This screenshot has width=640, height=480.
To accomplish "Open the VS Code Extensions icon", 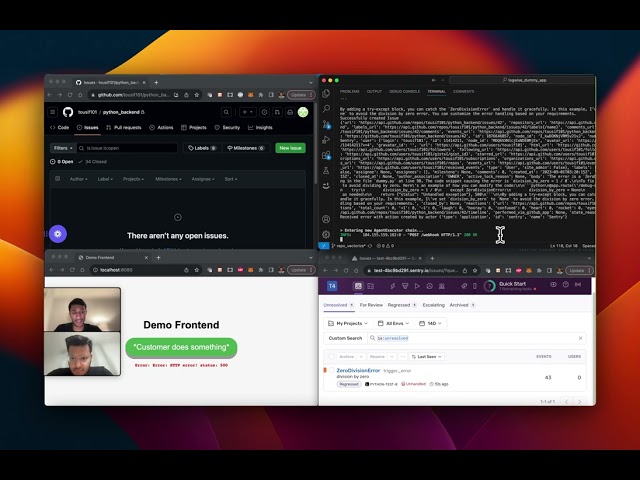I will pos(326,155).
